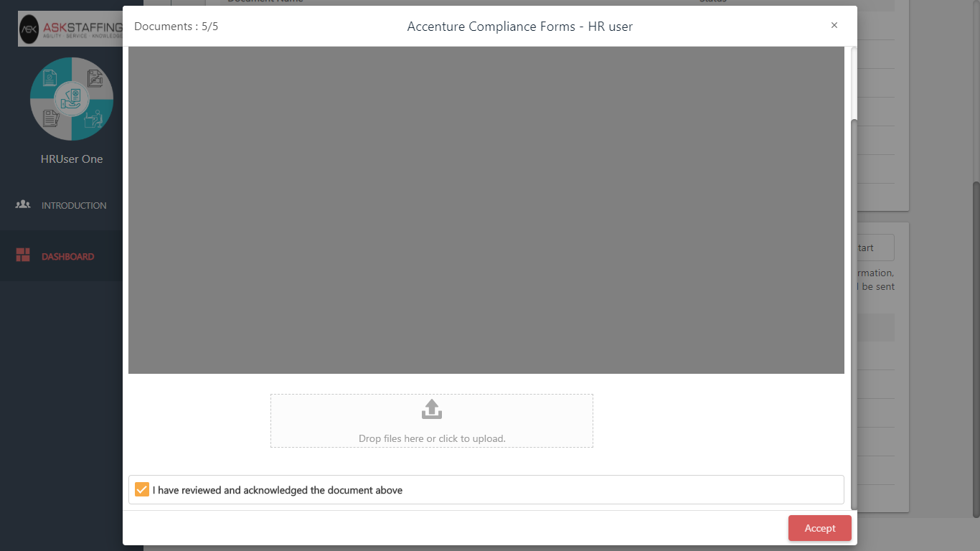Click the Documents : 5/5 counter
Image resolution: width=980 pixels, height=551 pixels.
(176, 27)
